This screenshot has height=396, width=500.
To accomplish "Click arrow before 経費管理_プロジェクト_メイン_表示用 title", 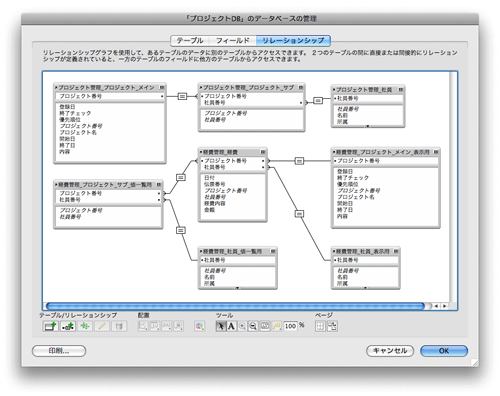I will (334, 152).
